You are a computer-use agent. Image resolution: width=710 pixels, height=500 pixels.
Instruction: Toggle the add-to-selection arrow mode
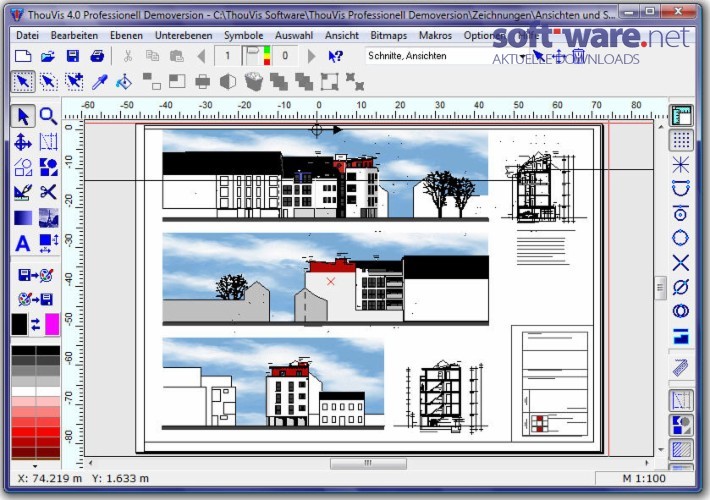click(x=73, y=82)
